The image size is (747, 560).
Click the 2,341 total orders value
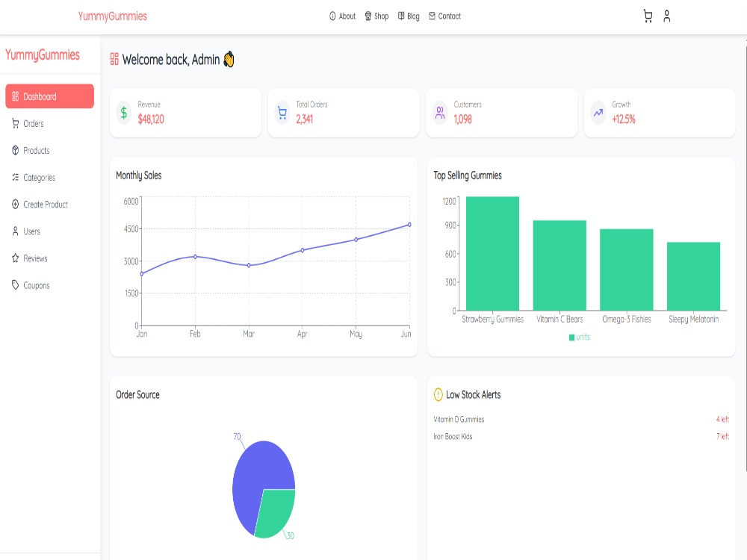[305, 119]
